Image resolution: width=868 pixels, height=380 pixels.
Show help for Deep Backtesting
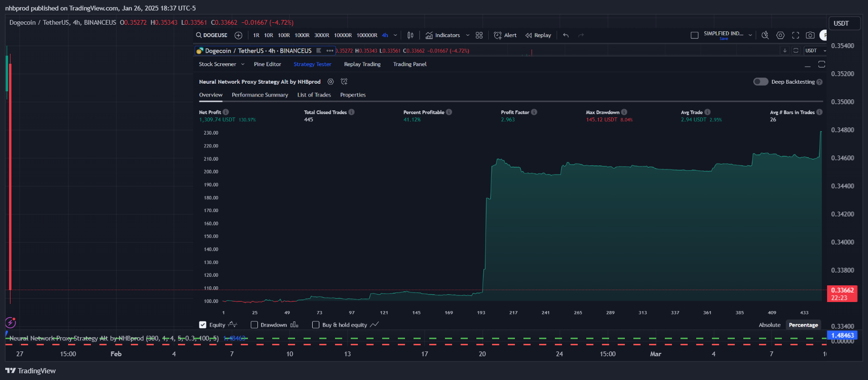[819, 82]
